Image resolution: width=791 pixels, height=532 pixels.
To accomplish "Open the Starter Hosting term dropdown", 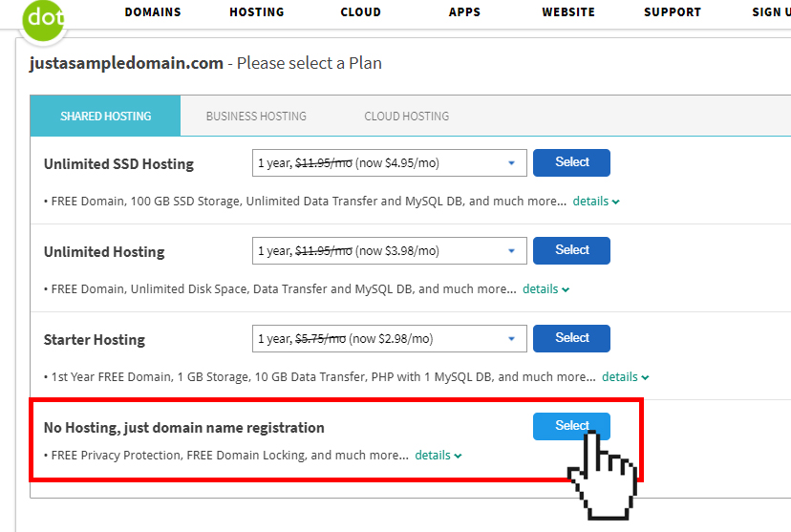I will [390, 338].
